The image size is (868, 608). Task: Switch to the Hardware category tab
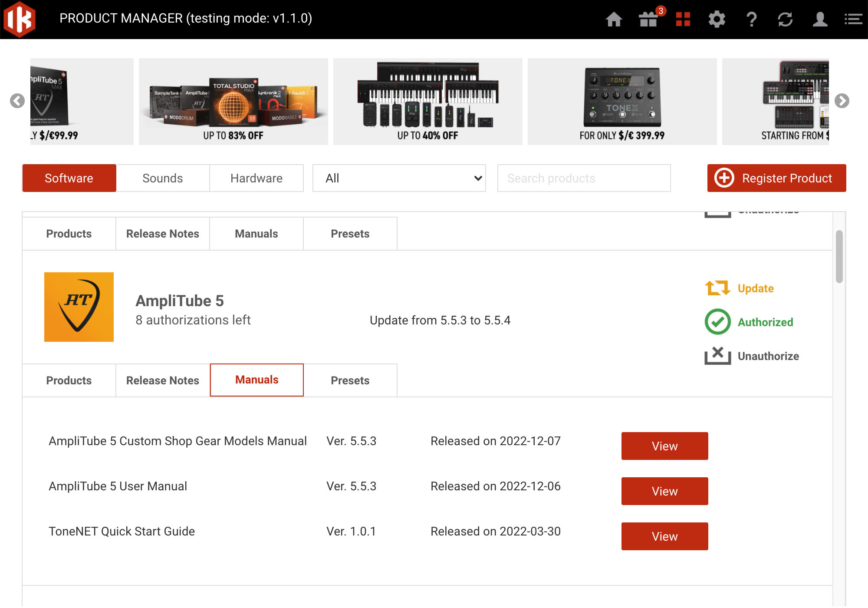[256, 178]
